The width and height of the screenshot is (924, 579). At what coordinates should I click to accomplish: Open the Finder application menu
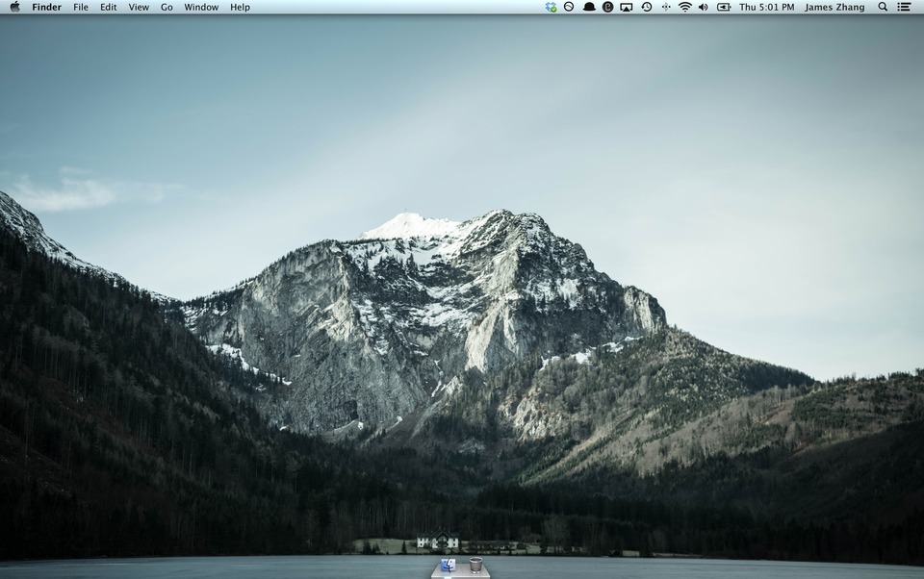click(x=46, y=7)
